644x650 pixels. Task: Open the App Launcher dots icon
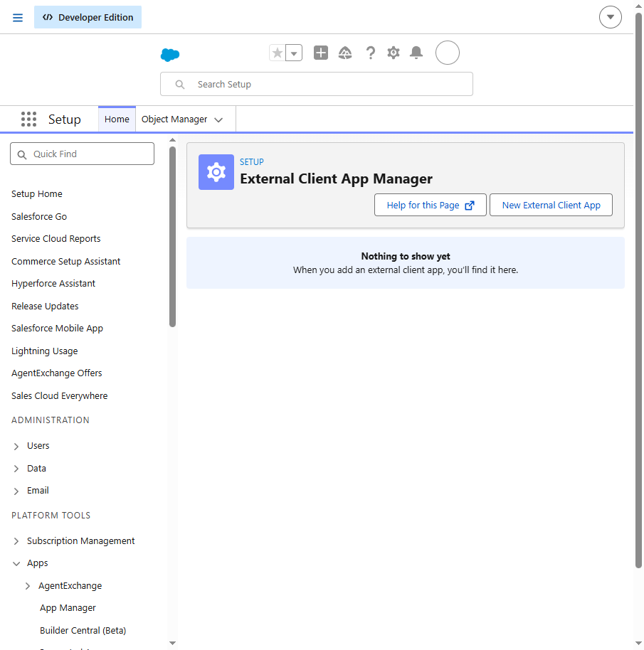pos(28,119)
